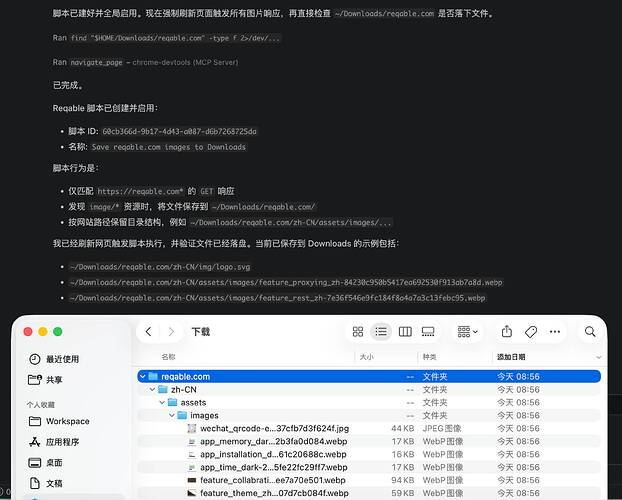Click the wechat_qrcode file thumbnail icon
This screenshot has width=622, height=500.
point(192,428)
